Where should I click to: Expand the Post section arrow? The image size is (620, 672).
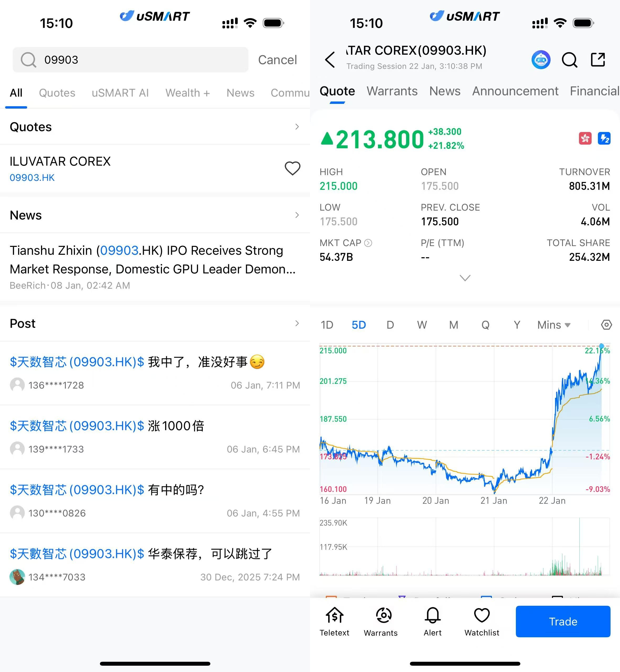[297, 323]
